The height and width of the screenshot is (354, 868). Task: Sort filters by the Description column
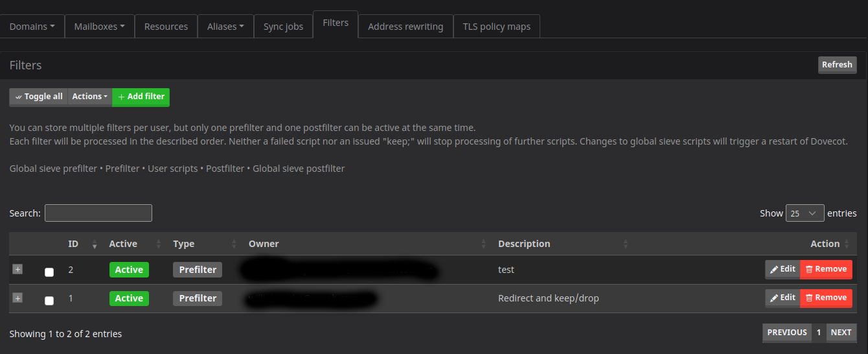point(625,244)
